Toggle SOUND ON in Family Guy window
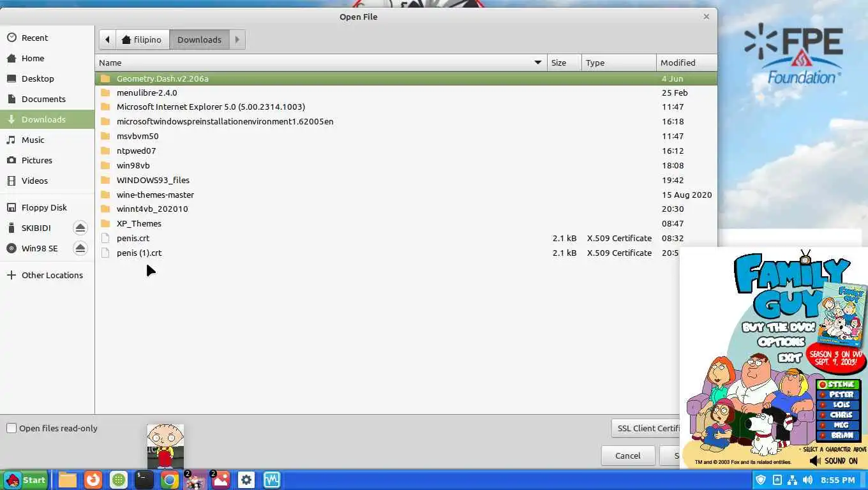868x490 pixels. [x=834, y=461]
